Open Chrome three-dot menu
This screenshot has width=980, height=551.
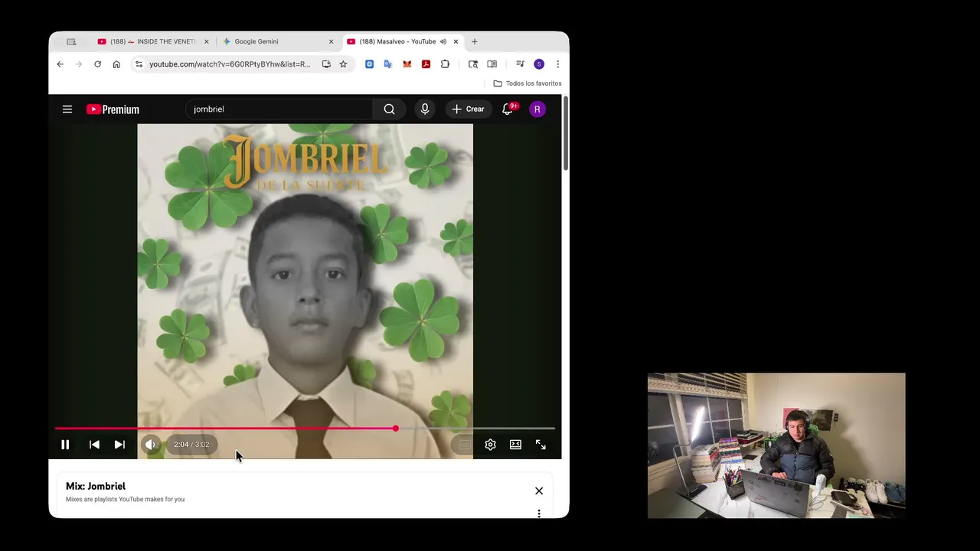[557, 64]
